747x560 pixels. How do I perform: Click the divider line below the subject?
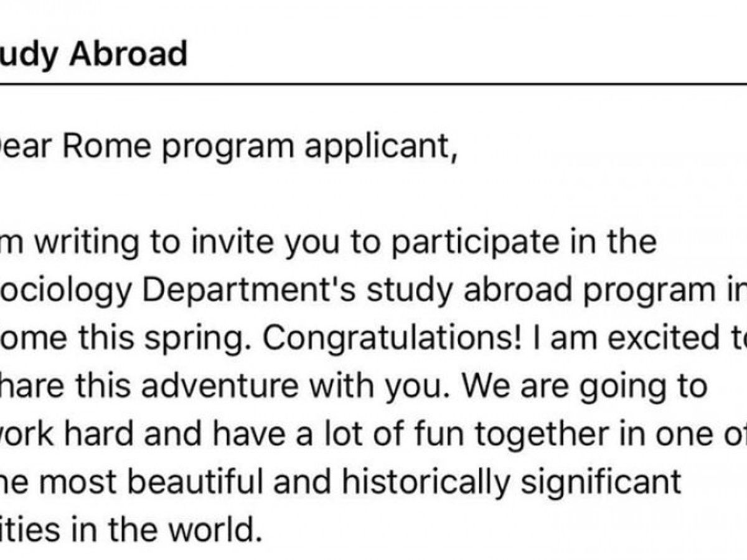[374, 83]
